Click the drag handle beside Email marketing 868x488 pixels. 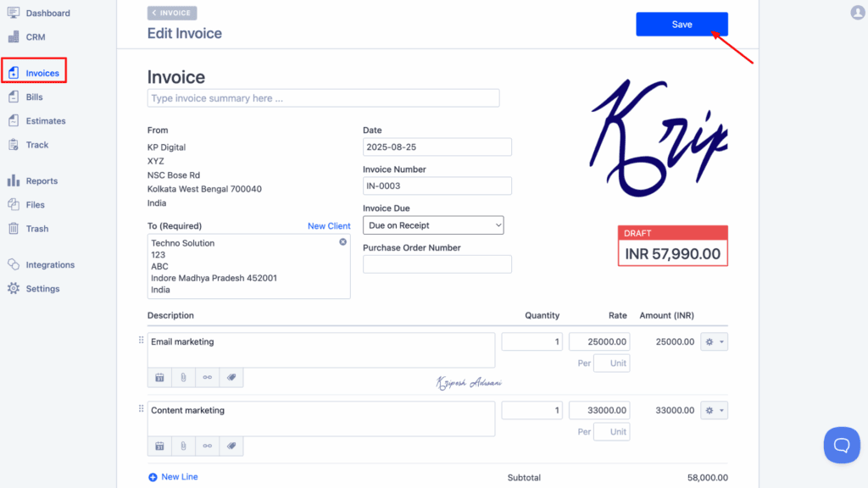point(142,341)
